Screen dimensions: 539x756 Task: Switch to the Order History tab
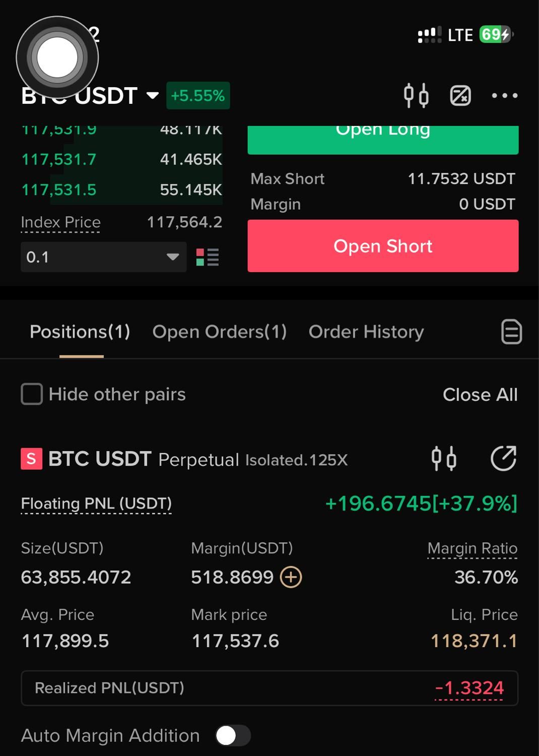366,332
